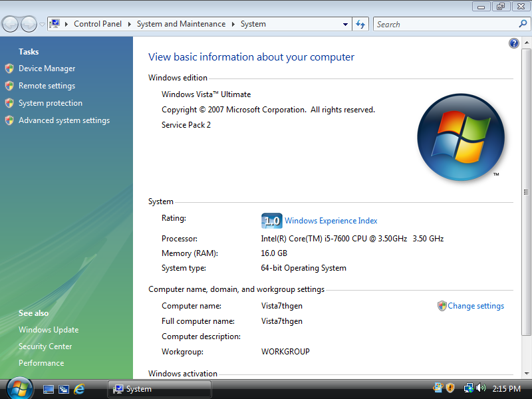Click shield icon beside System protection
The width and height of the screenshot is (532, 399).
(x=9, y=103)
